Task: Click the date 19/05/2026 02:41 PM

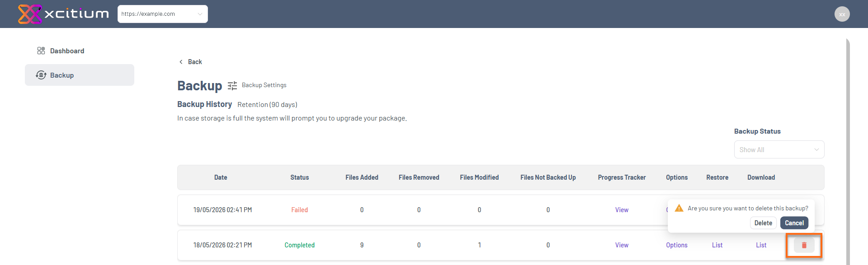Action: coord(222,210)
